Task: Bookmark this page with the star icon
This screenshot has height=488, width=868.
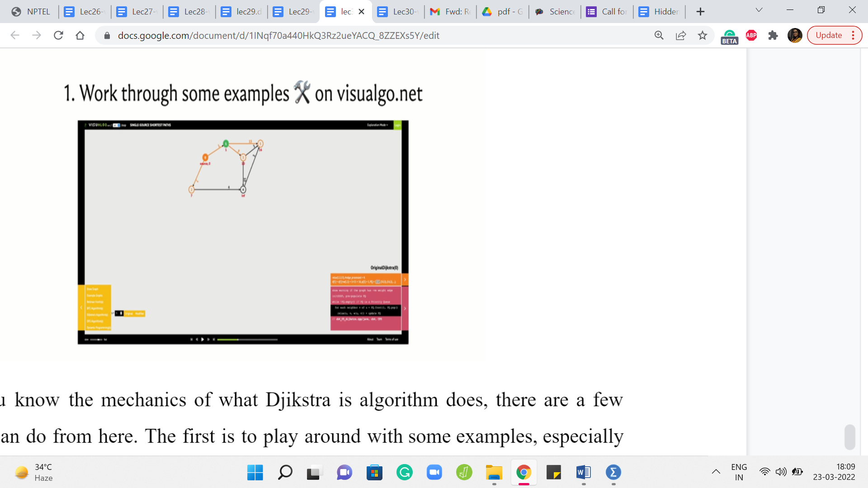Action: [x=702, y=35]
